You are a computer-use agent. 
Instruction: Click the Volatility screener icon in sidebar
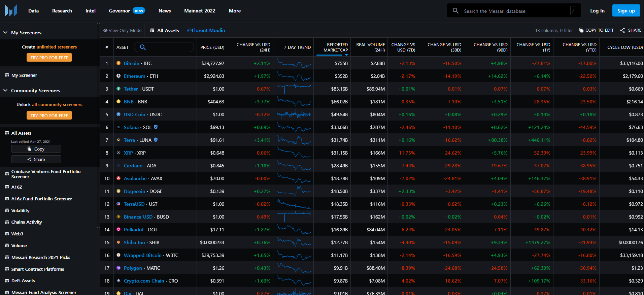[x=7, y=210]
